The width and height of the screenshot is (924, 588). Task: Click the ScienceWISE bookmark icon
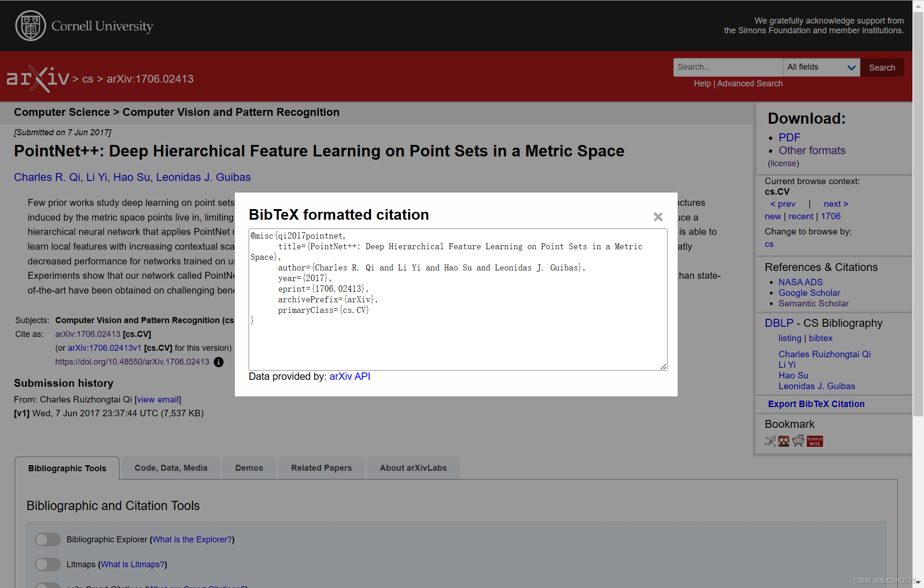coord(815,441)
